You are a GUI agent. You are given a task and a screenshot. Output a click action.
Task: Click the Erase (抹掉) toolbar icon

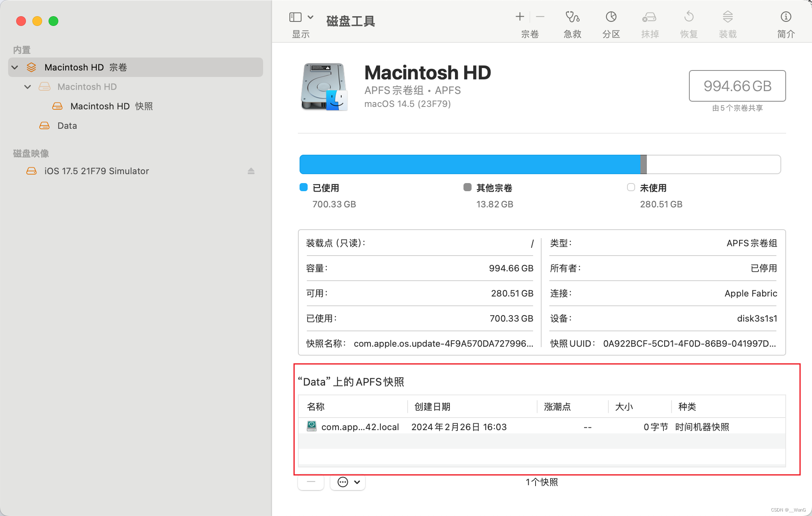point(649,17)
